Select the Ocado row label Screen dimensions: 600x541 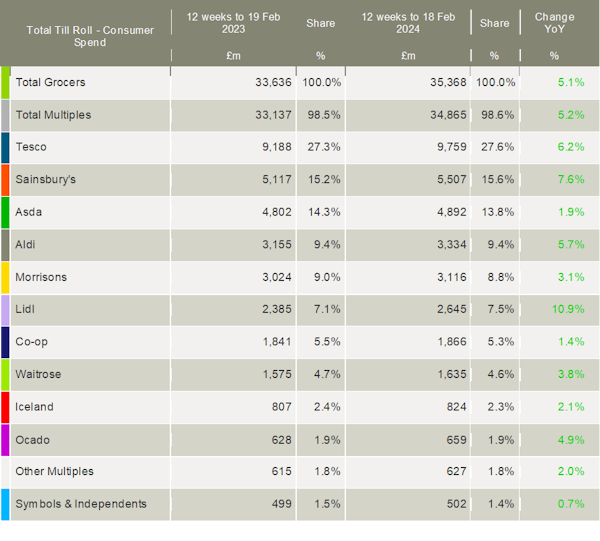click(x=33, y=440)
